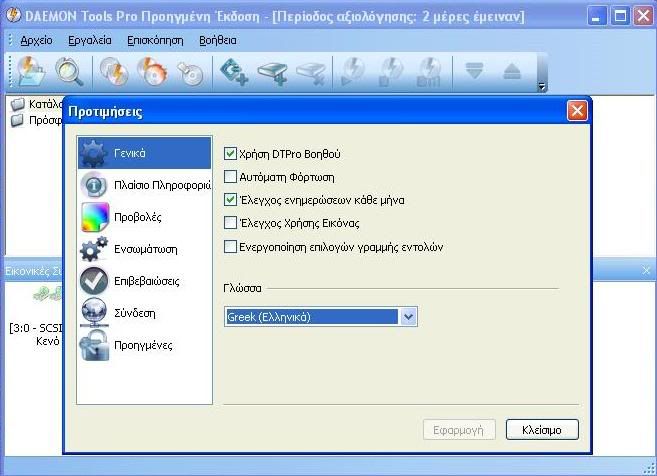
Task: Click the Εφαρμογή button
Action: pyautogui.click(x=459, y=430)
